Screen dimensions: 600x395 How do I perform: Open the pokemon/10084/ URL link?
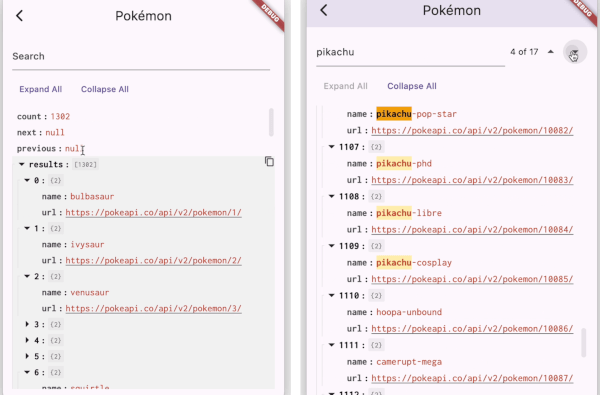[472, 230]
